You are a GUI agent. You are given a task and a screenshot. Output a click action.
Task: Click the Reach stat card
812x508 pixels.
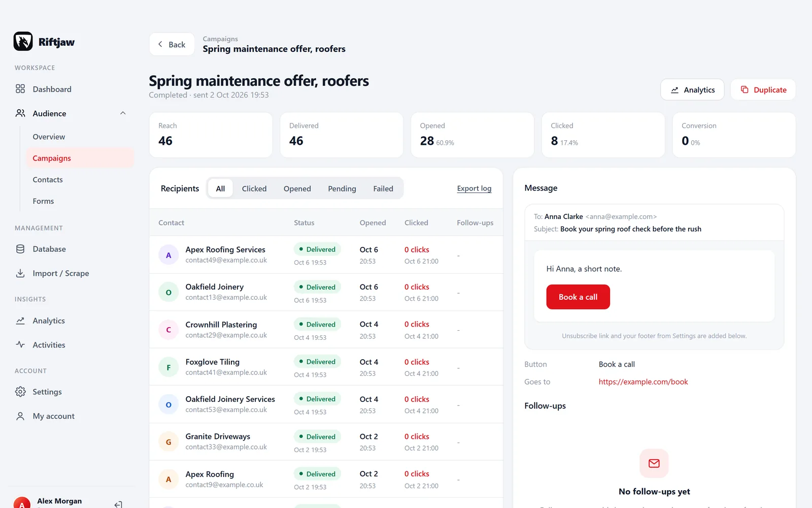(x=211, y=135)
